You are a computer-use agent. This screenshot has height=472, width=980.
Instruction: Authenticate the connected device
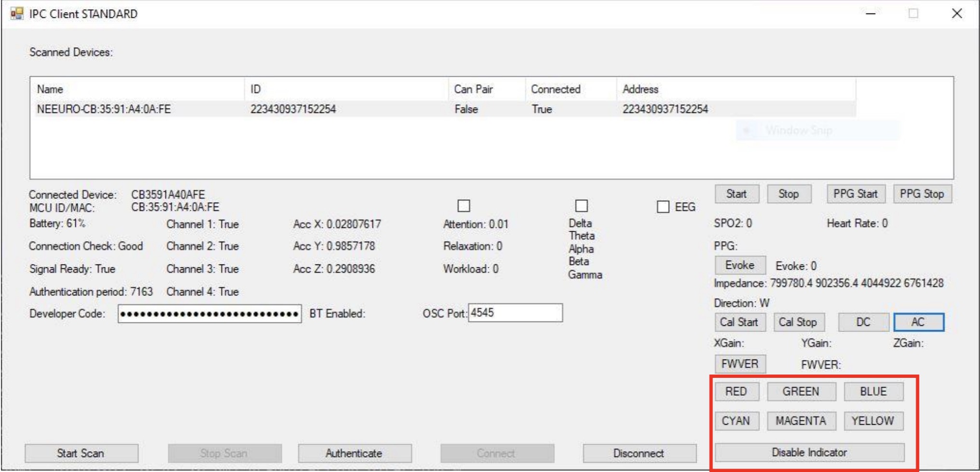[354, 453]
